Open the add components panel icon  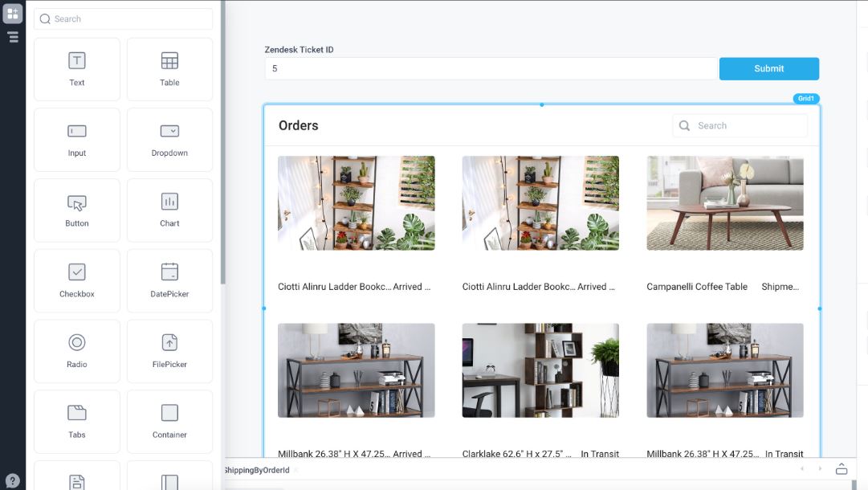click(12, 14)
